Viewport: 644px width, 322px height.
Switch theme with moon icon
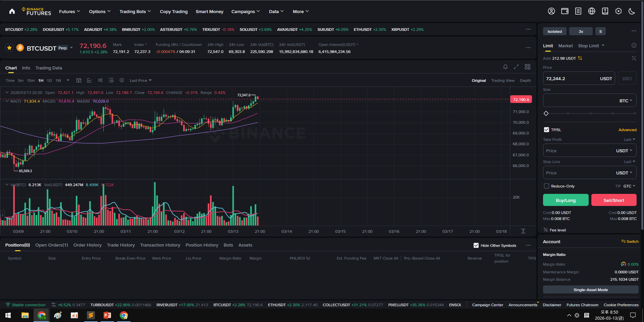tap(632, 11)
